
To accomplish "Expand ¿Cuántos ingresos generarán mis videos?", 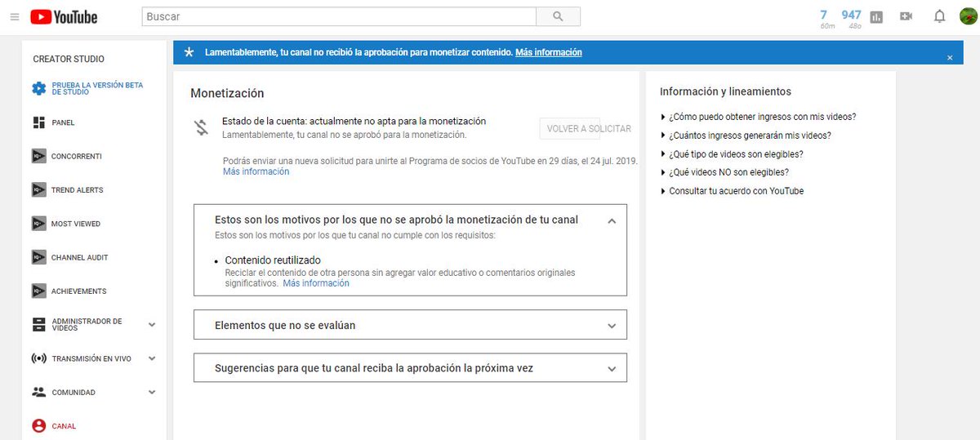I will pyautogui.click(x=746, y=136).
